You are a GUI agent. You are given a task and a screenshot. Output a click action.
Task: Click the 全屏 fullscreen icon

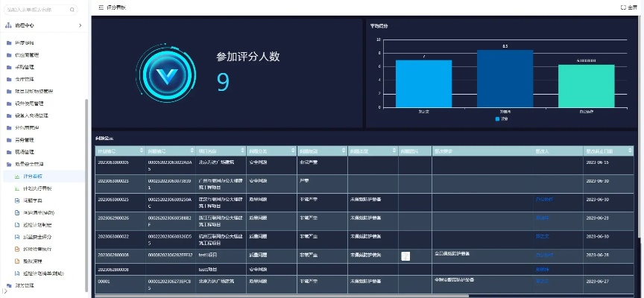coord(623,7)
